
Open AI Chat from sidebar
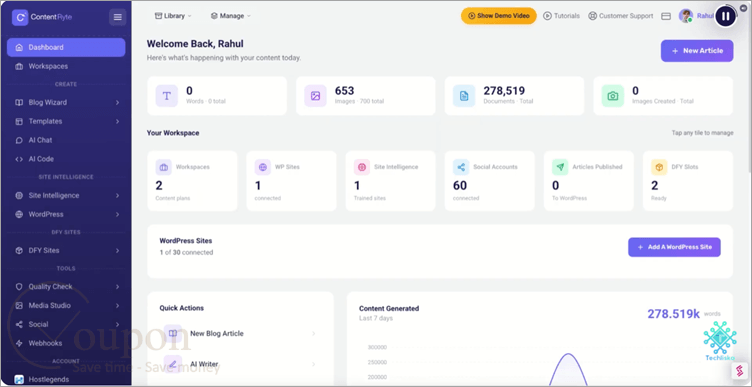point(66,140)
